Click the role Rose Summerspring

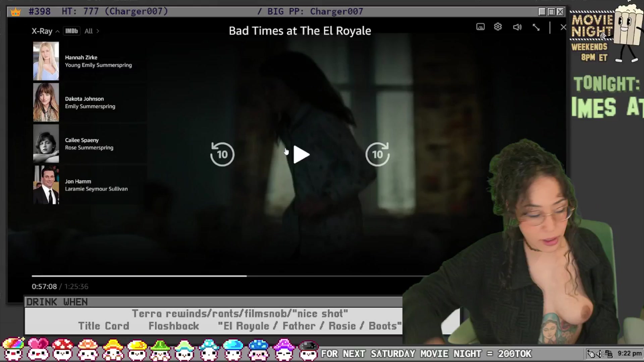click(x=89, y=147)
